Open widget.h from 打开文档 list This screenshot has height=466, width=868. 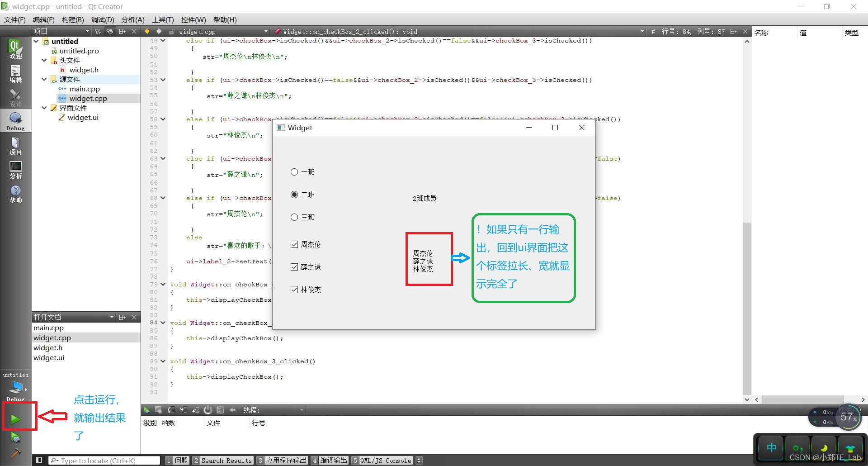click(48, 347)
